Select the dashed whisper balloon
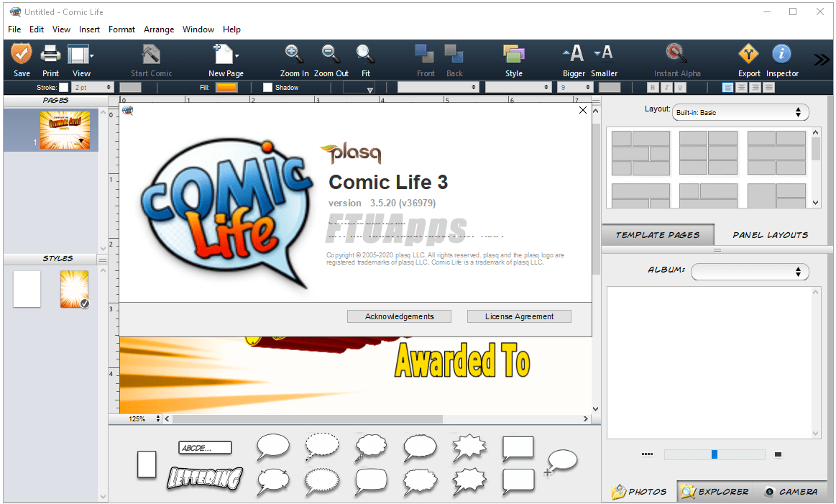The height and width of the screenshot is (504, 836). [x=321, y=446]
